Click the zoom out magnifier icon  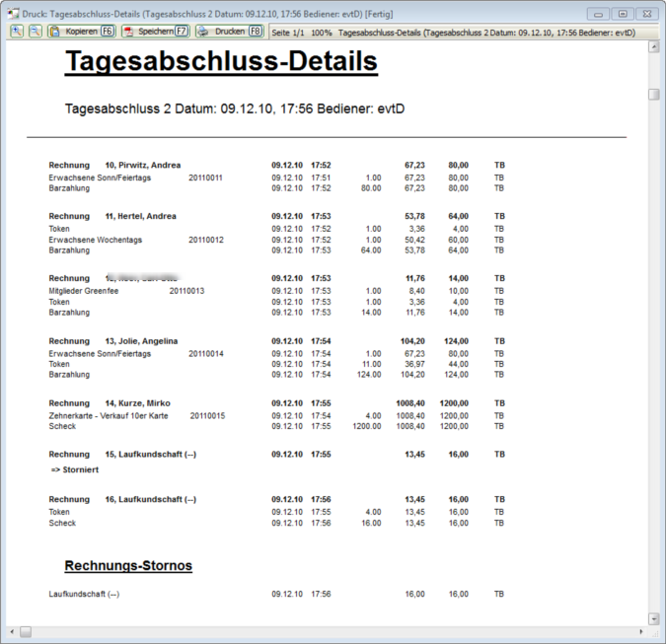pos(36,32)
